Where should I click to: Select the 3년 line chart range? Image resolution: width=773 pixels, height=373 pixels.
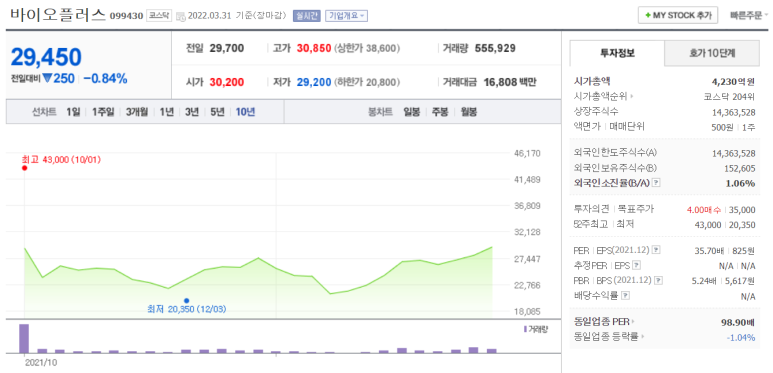pos(191,112)
